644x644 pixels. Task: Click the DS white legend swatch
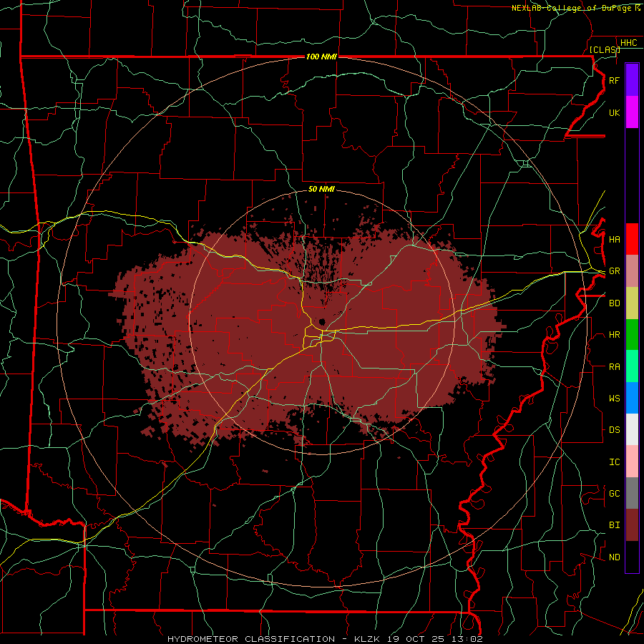click(x=632, y=429)
